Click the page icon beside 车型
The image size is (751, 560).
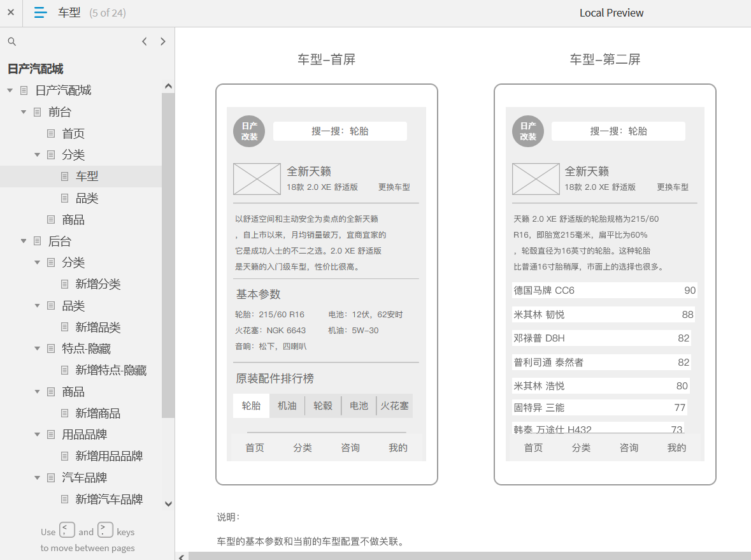pyautogui.click(x=65, y=176)
